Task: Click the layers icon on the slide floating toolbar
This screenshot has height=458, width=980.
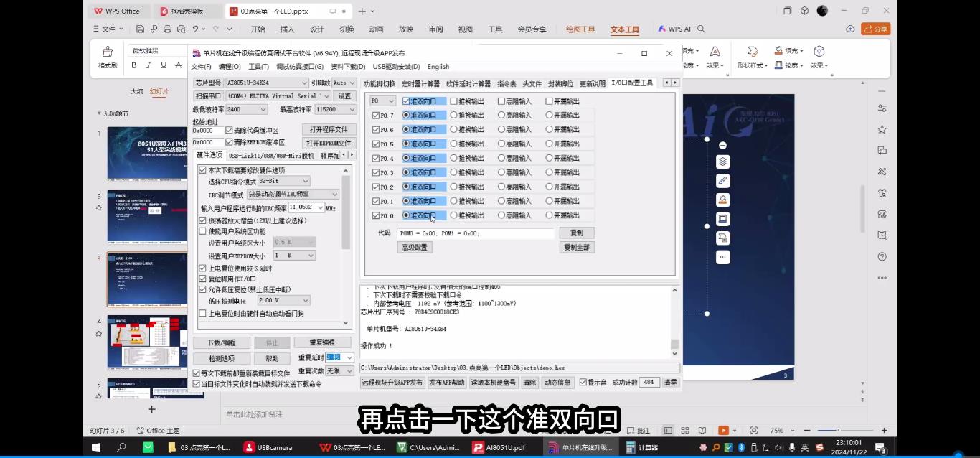Action: 722,161
